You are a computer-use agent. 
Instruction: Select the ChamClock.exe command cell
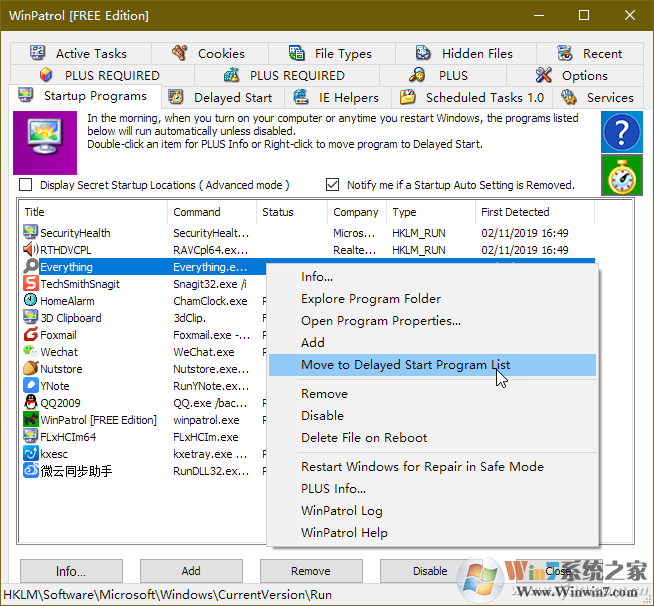[210, 301]
